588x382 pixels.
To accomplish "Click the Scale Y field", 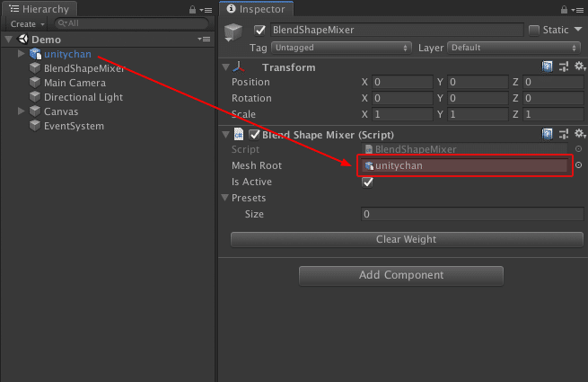I will point(478,114).
